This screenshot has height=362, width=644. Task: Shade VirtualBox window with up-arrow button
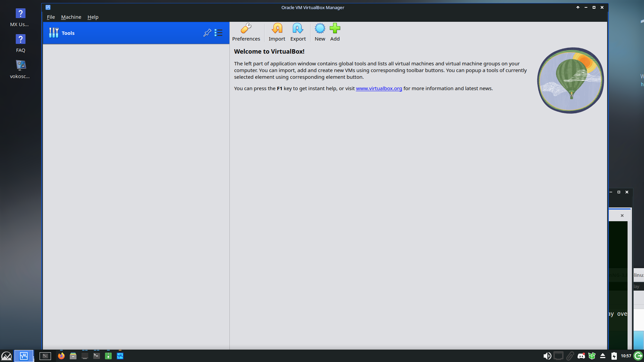coord(578,7)
